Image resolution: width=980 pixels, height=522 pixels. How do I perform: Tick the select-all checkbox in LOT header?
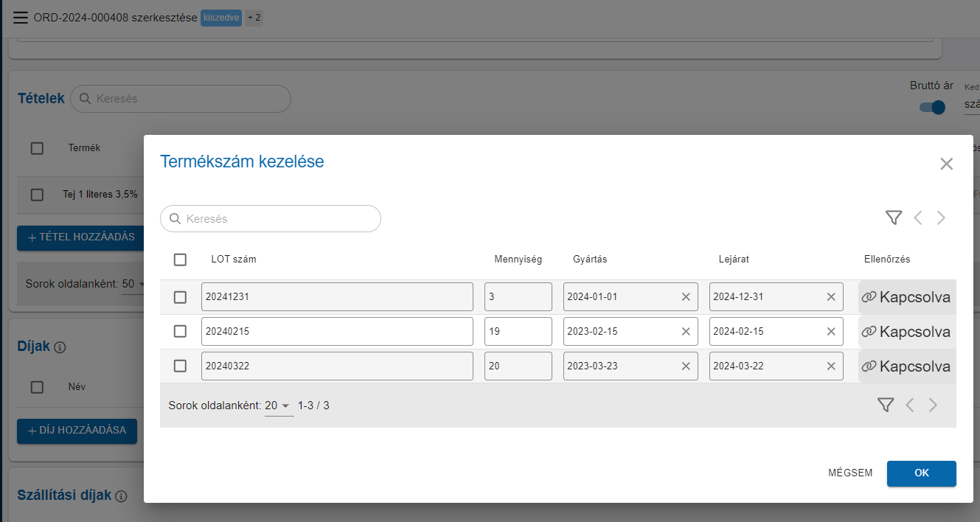180,260
